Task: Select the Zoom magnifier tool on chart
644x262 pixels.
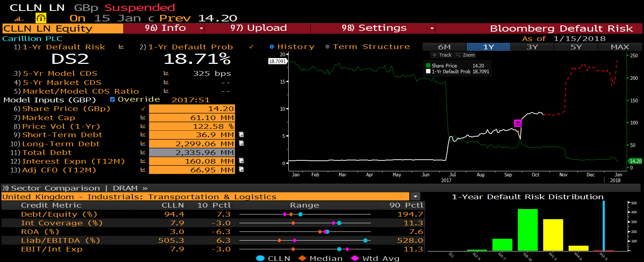Action: tap(465, 55)
